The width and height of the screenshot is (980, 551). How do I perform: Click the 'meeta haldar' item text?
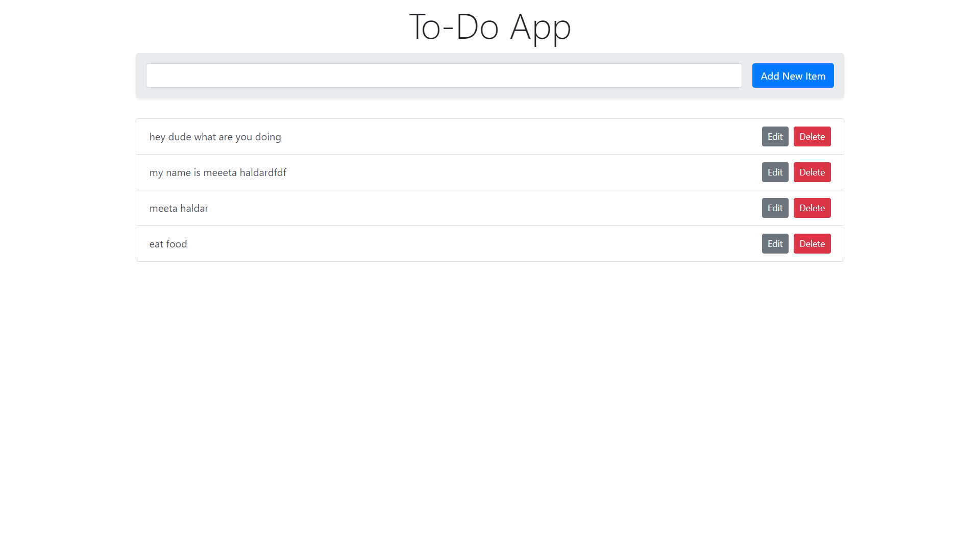click(x=179, y=208)
